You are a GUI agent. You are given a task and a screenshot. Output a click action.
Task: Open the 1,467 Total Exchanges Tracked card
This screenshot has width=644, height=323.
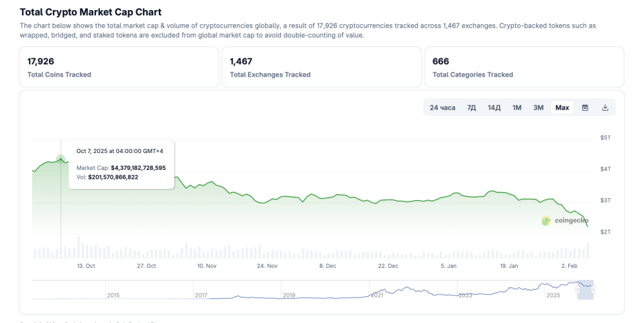point(321,67)
